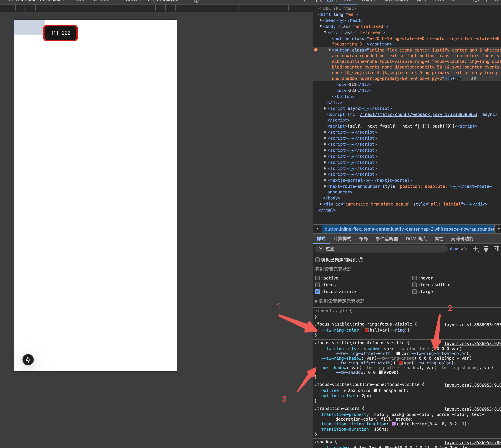Collapse the body element node
Screen dimensions: 501x448
pos(321,26)
